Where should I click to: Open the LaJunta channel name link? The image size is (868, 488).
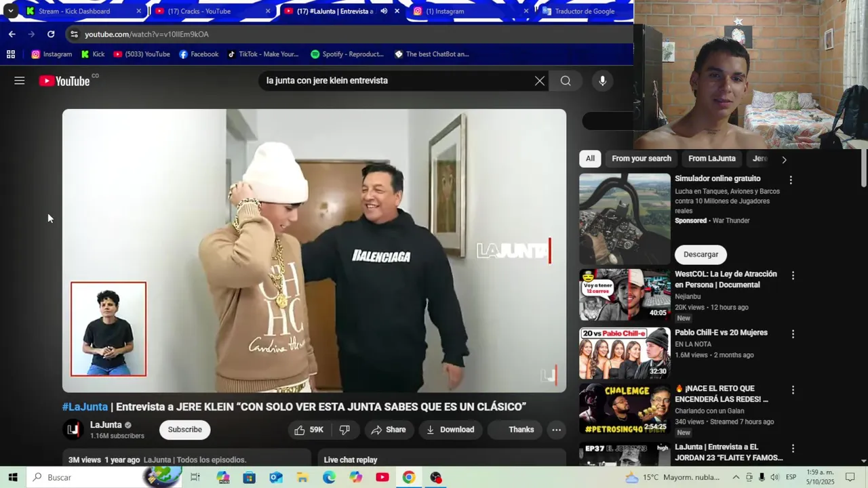pyautogui.click(x=106, y=425)
